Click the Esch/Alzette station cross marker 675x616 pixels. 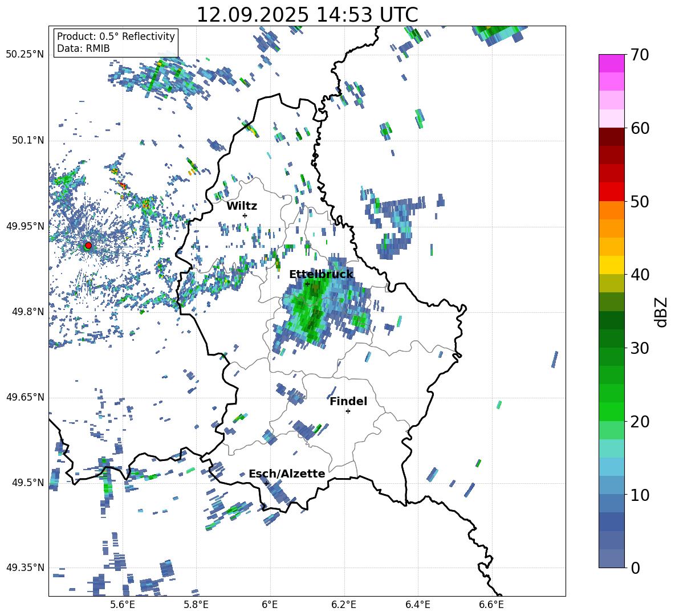click(266, 483)
